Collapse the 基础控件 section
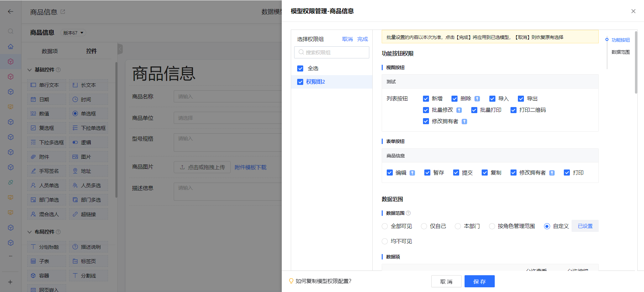 [x=30, y=70]
